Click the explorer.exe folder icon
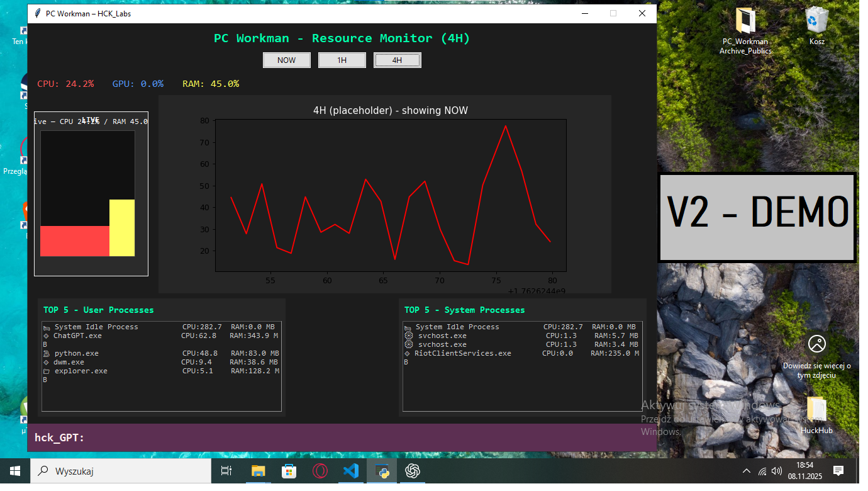 (x=46, y=371)
